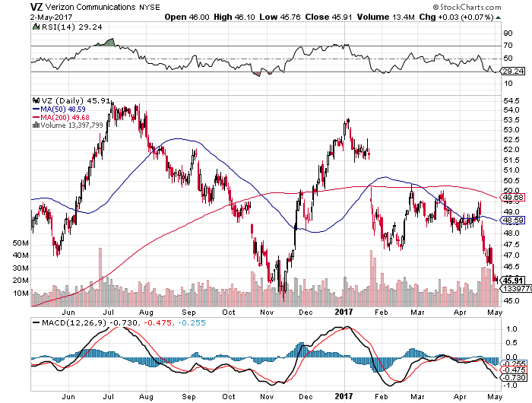The width and height of the screenshot is (532, 403).
Task: Click the VZ ticker symbol title
Action: [36, 7]
